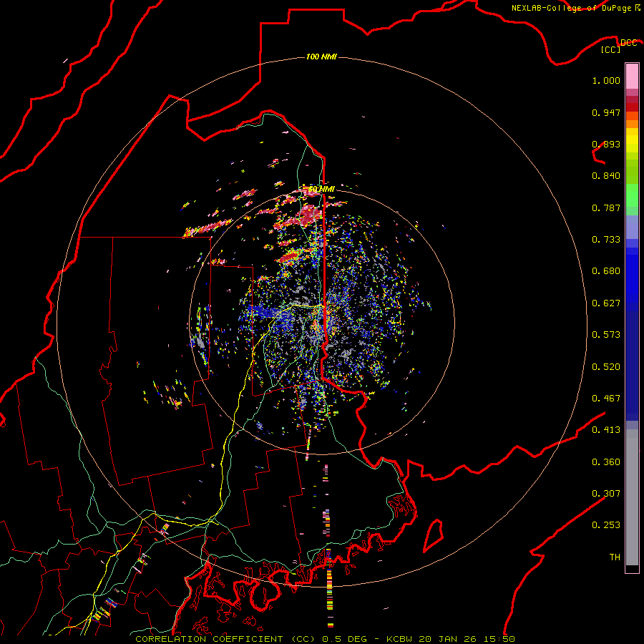
Task: Click the 0.947 legend value
Action: (606, 112)
